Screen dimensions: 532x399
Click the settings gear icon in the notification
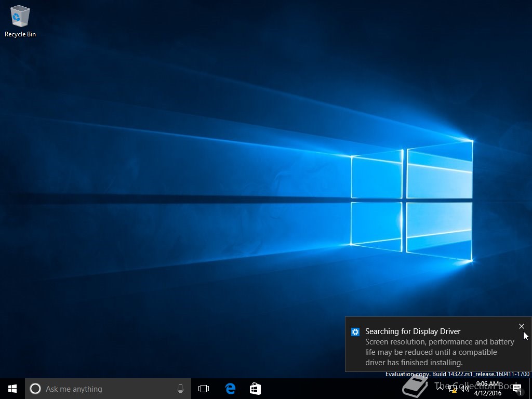355,332
